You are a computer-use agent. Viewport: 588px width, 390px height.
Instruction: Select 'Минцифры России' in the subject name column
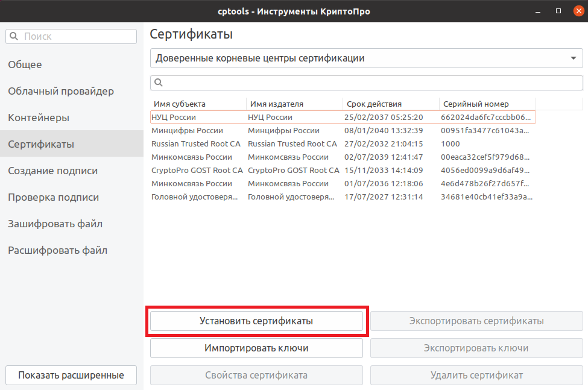pos(187,130)
